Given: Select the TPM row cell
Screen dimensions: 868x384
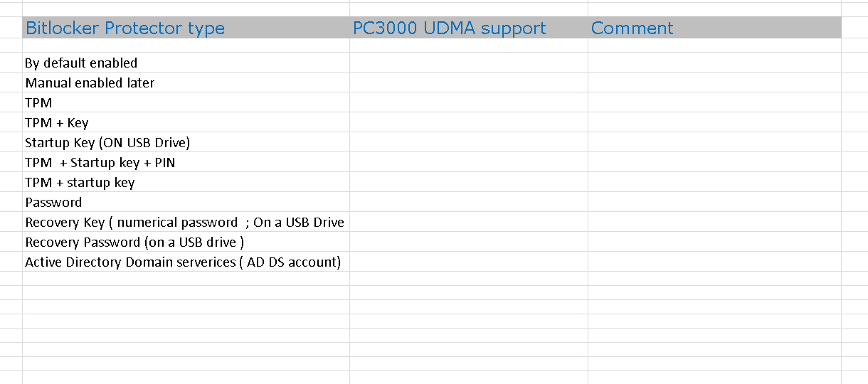Looking at the screenshot, I should click(186, 102).
